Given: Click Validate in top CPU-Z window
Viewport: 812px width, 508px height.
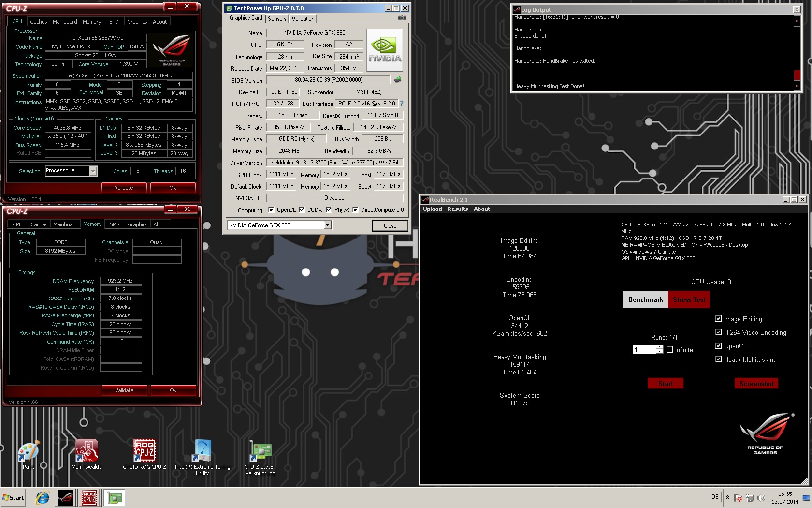Looking at the screenshot, I should (124, 188).
